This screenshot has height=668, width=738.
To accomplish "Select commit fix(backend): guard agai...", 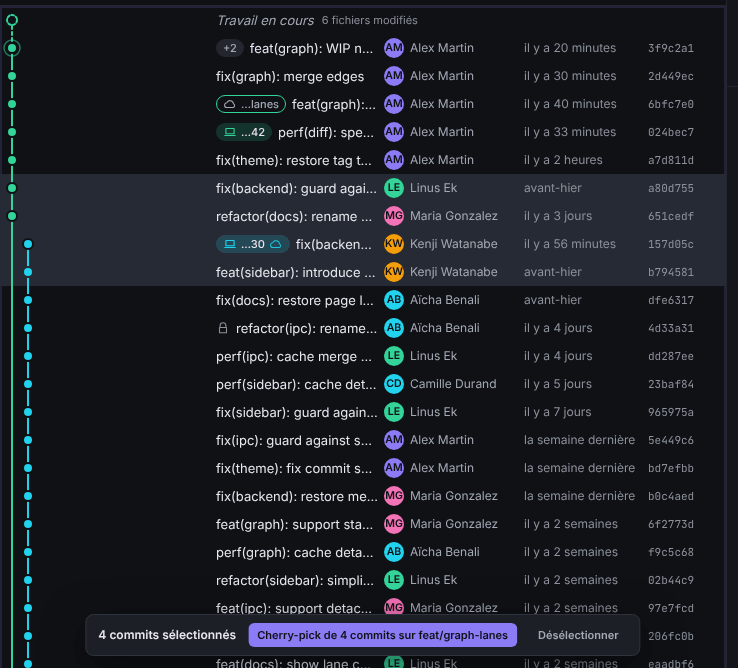I will click(x=362, y=188).
